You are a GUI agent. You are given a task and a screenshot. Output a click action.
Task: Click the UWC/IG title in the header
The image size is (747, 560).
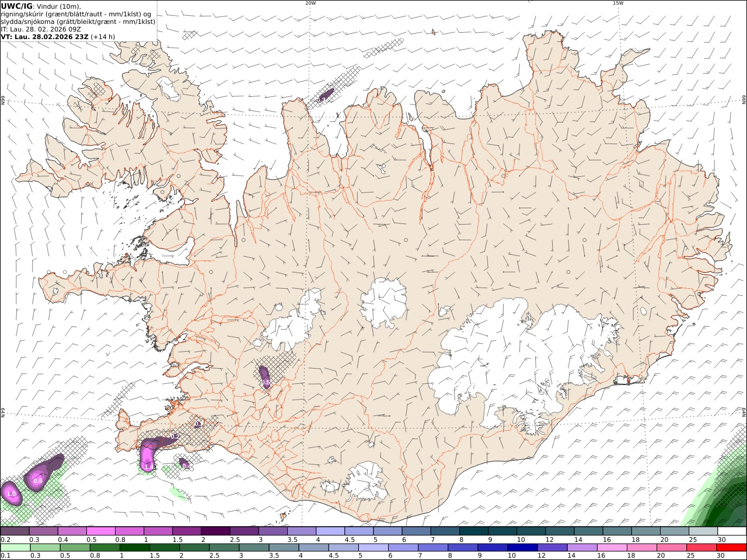coord(16,6)
